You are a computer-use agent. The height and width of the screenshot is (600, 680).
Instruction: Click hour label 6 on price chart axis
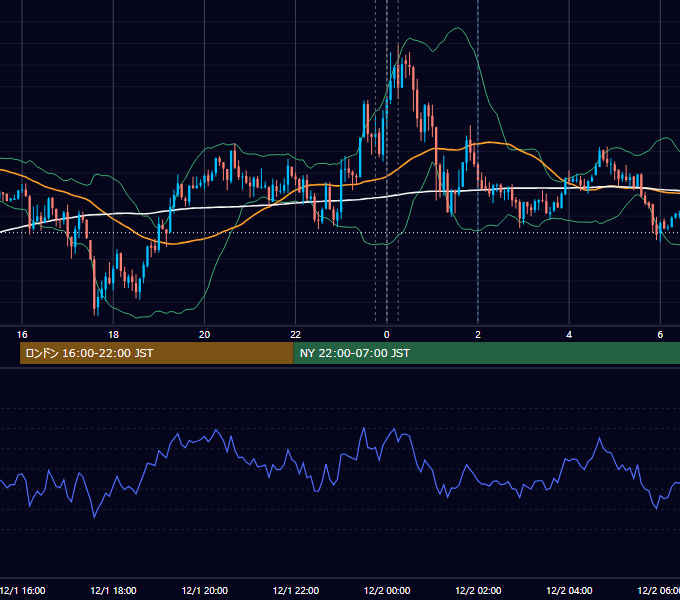coord(660,335)
